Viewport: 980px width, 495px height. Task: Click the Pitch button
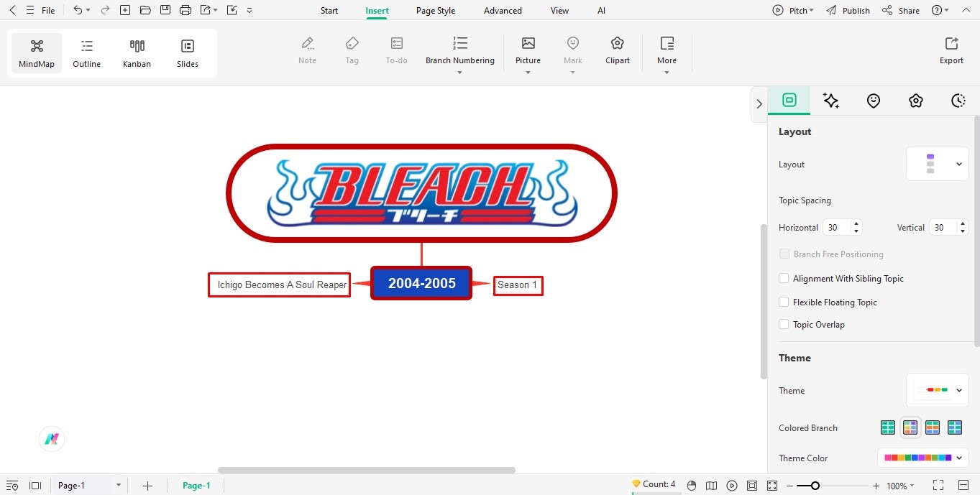(x=793, y=11)
